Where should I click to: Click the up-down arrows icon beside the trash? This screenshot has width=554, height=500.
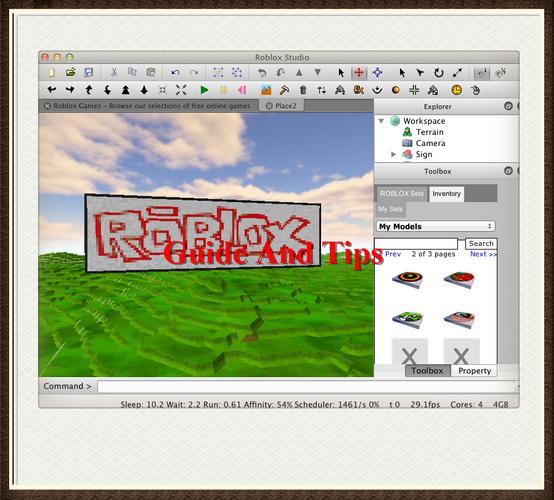321,90
